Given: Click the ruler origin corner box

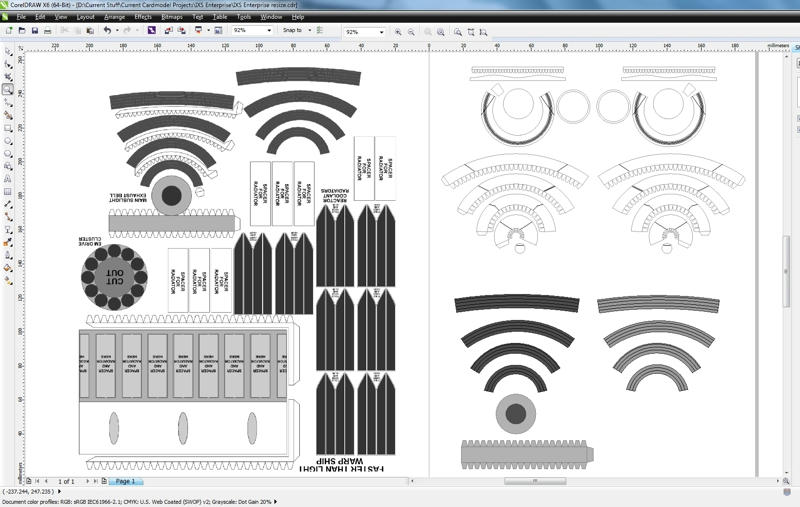Looking at the screenshot, I should tap(20, 47).
